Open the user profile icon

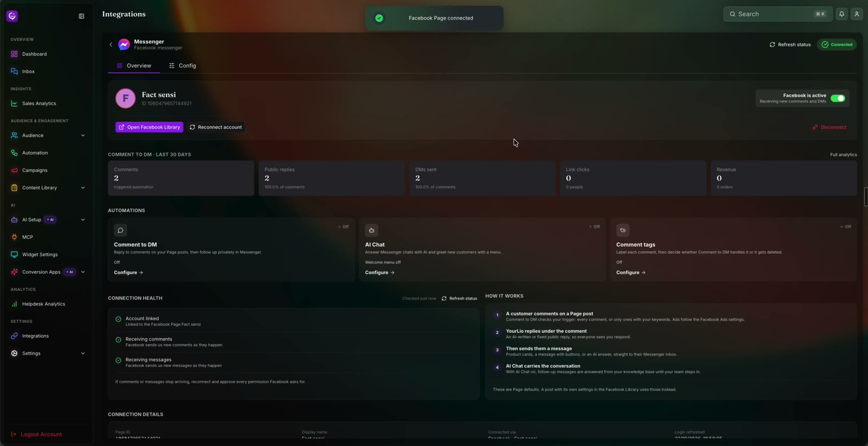857,14
